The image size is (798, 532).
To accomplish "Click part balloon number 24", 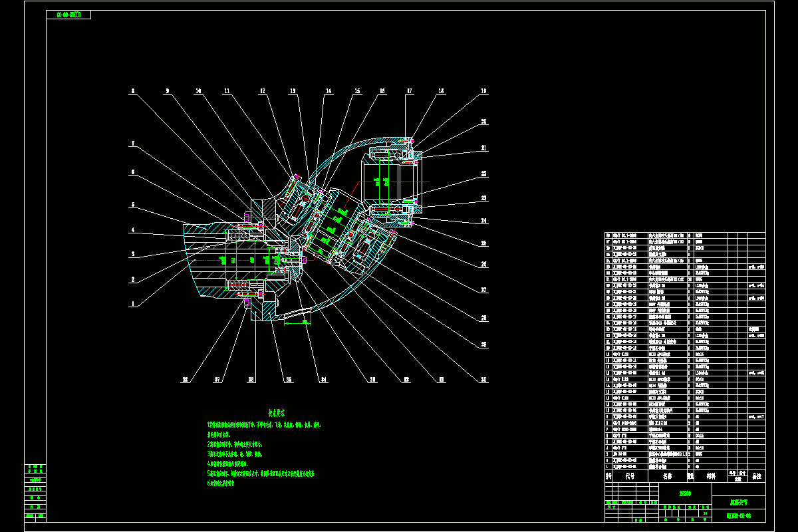I will [x=483, y=220].
